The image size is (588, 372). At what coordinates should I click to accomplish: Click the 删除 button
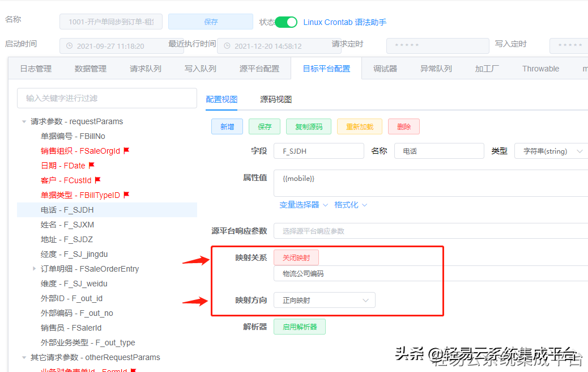pyautogui.click(x=403, y=126)
